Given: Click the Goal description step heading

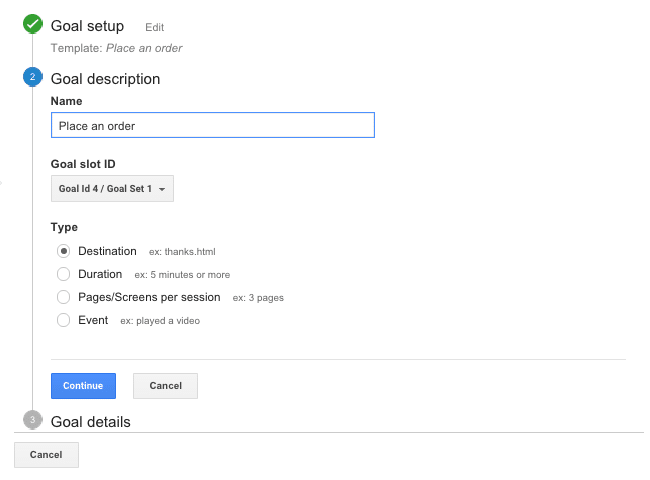Looking at the screenshot, I should (105, 79).
